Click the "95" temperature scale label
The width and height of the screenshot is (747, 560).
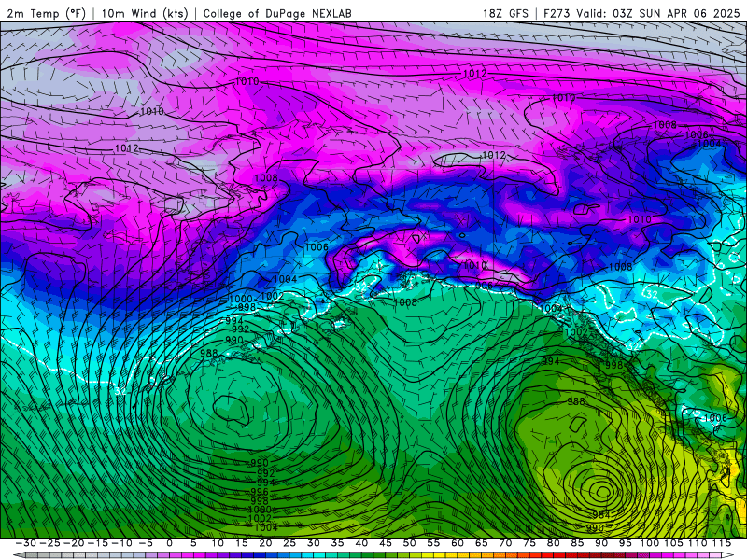[x=625, y=543]
